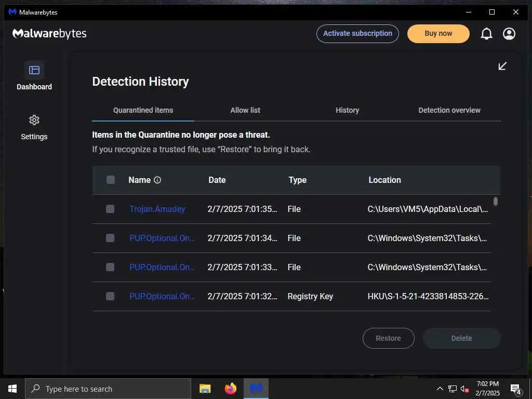Click the Name column header
Screen dimensions: 532x399
[139, 180]
